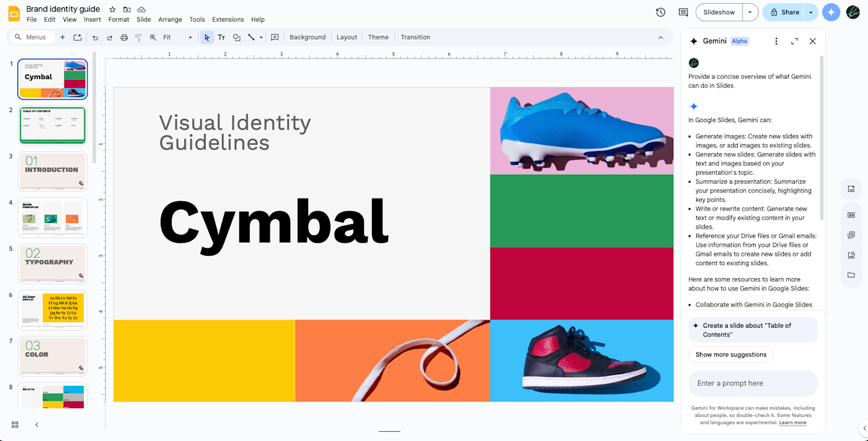This screenshot has width=868, height=441.
Task: Focus the 'Enter a prompt here' field
Action: pyautogui.click(x=753, y=383)
